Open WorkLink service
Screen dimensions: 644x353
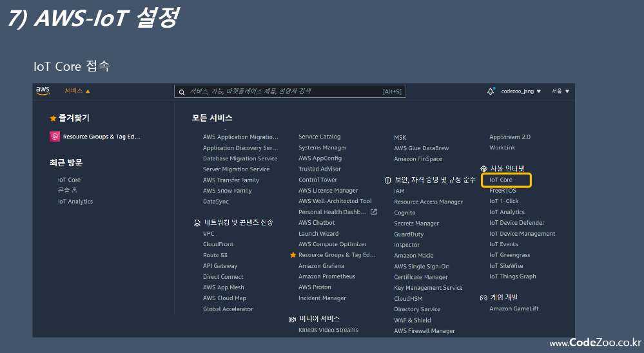coord(502,148)
